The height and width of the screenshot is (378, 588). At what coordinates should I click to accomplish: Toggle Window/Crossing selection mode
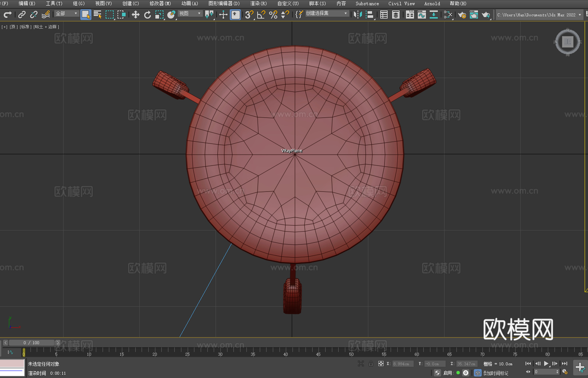122,14
